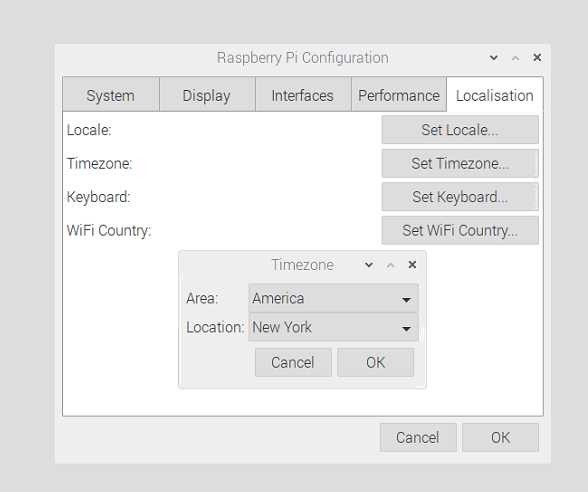
Task: Confirm Raspberry Pi Configuration with OK
Action: tap(500, 437)
